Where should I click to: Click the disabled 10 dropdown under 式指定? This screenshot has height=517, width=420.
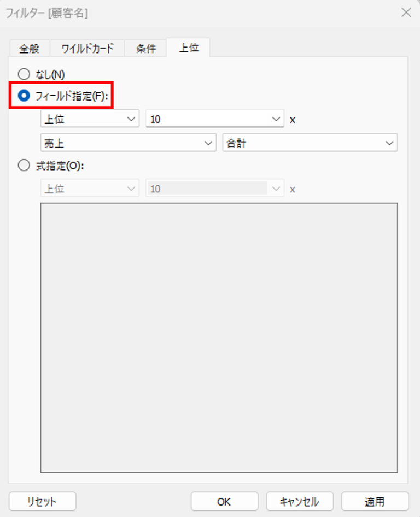tap(215, 189)
